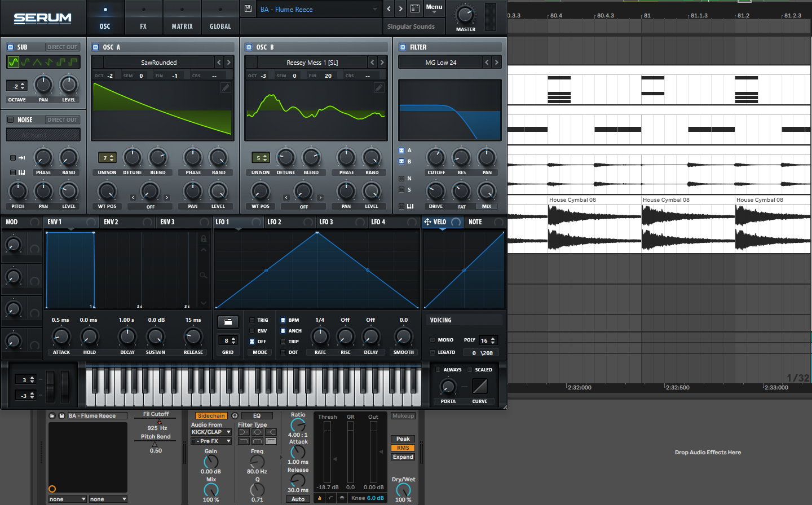Screen dimensions: 812x505
Task: Go to next preset with the right arrow
Action: coord(400,9)
